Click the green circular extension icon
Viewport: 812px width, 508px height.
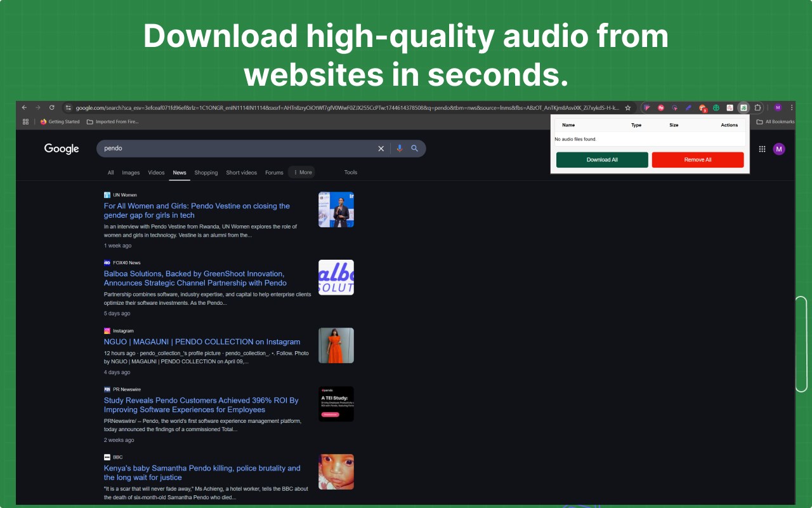click(716, 108)
